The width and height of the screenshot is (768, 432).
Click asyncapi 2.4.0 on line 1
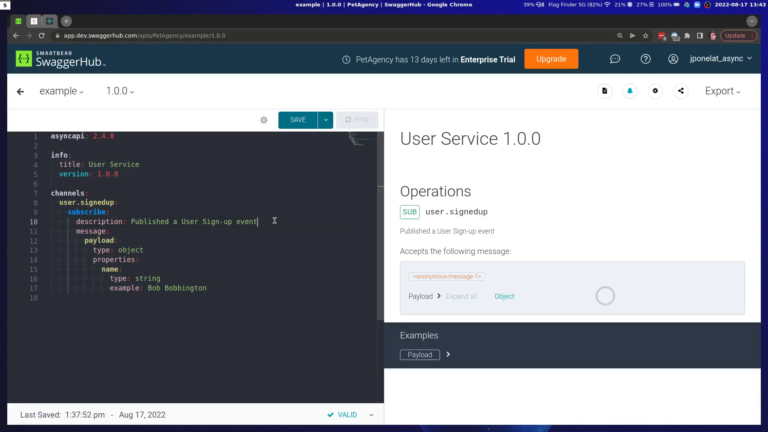(x=82, y=136)
